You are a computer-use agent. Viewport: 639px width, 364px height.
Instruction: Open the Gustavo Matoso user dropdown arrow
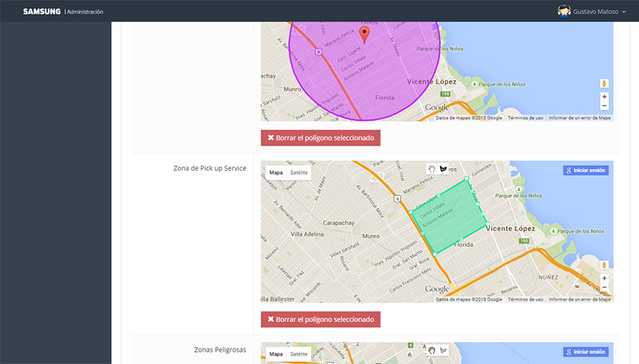click(x=624, y=12)
